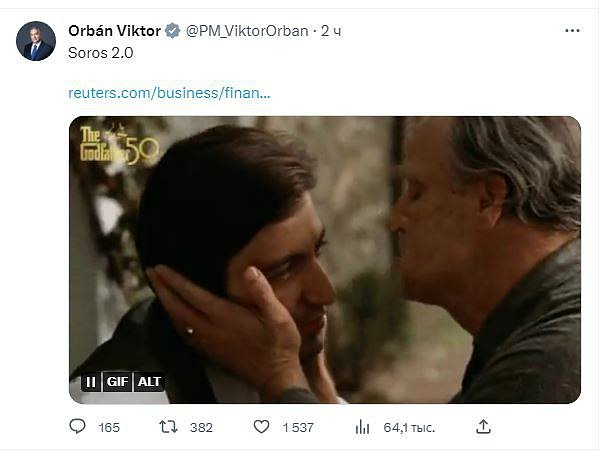Click the Orbán Viktor display name
Screen dimensions: 608x452
coord(114,31)
